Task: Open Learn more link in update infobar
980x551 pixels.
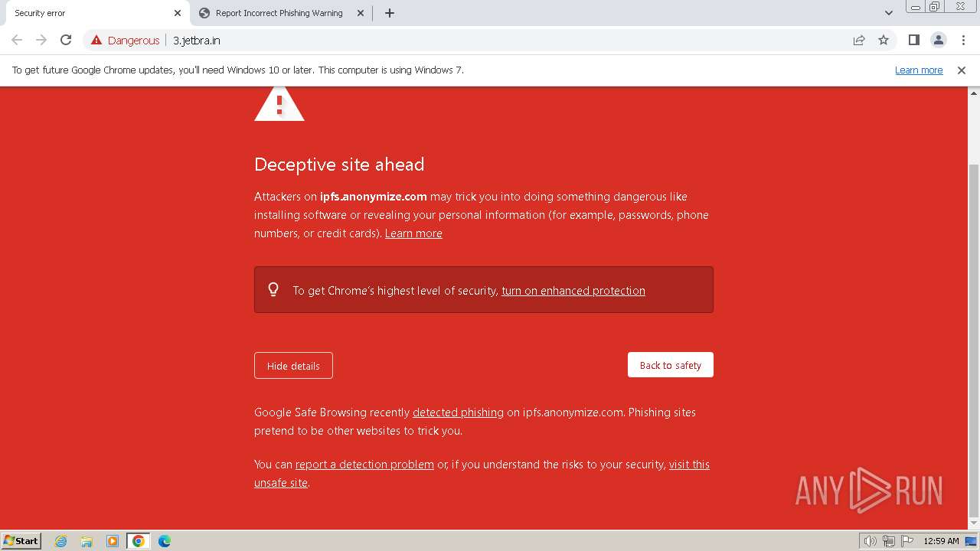Action: [x=919, y=70]
